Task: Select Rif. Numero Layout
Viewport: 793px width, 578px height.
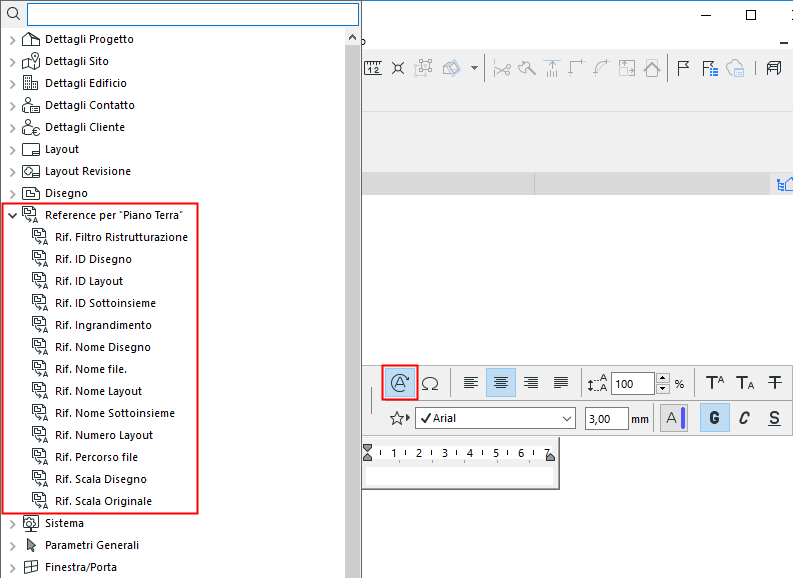Action: pos(104,435)
